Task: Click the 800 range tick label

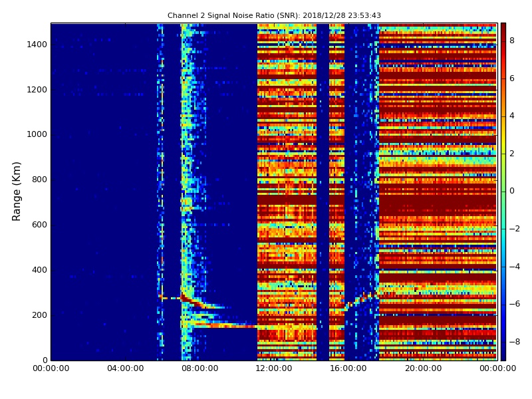Action: coord(39,180)
